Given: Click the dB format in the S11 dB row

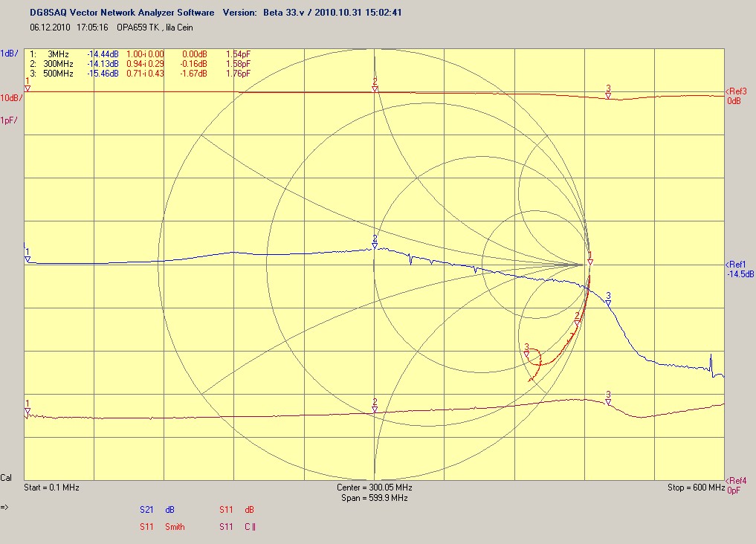Looking at the screenshot, I should (x=249, y=509).
